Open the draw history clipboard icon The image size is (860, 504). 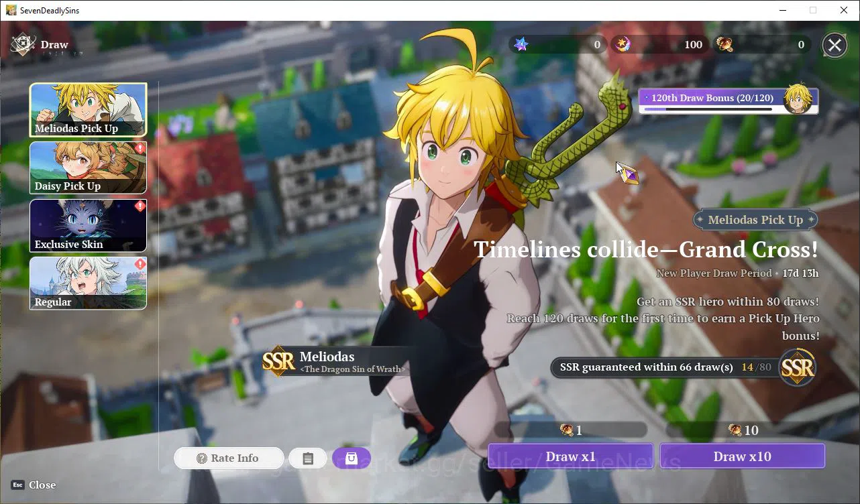(x=308, y=458)
